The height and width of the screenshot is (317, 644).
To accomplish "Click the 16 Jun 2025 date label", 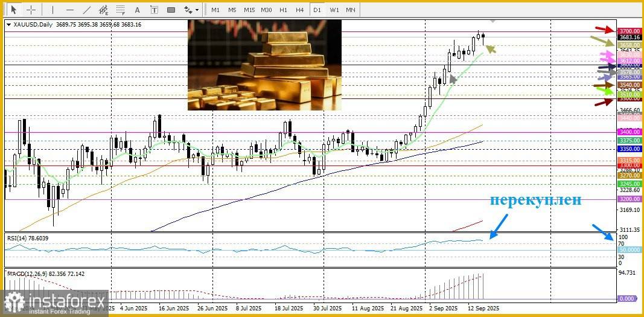I will (x=173, y=308).
